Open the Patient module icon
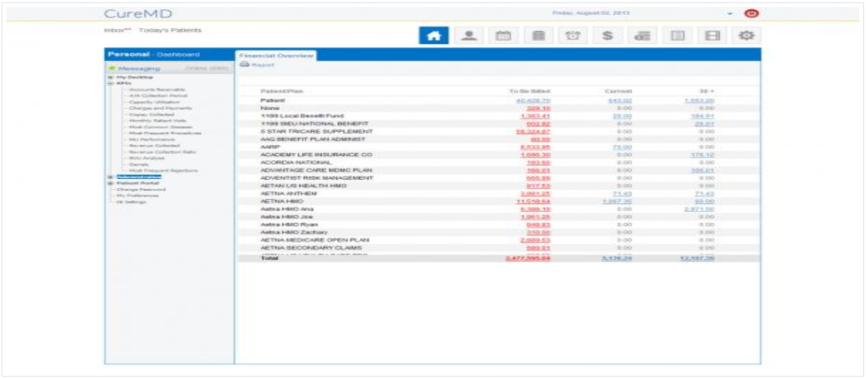The width and height of the screenshot is (868, 379). (x=470, y=35)
